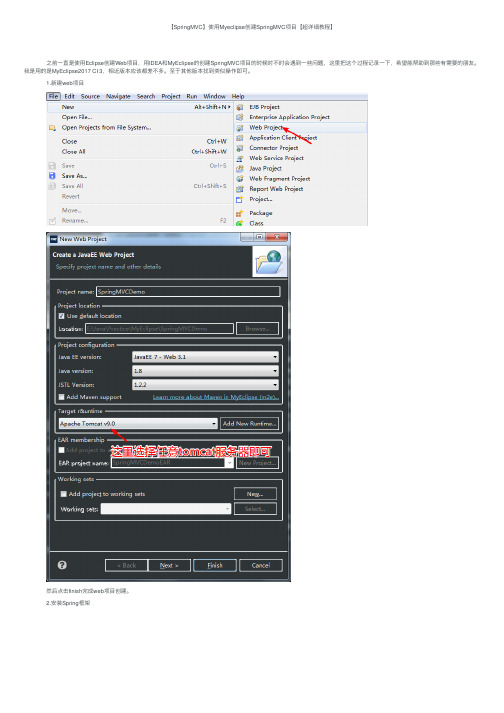
Task: Enable Add project to working sets
Action: pos(64,494)
